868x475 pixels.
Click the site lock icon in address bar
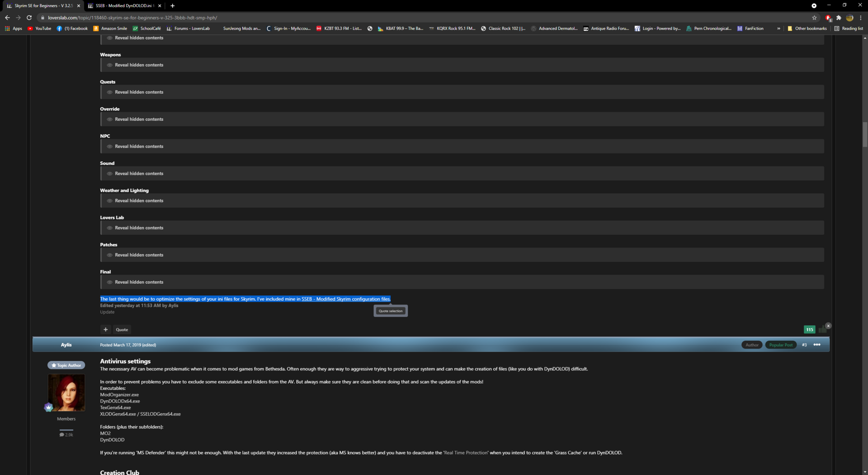pos(42,18)
